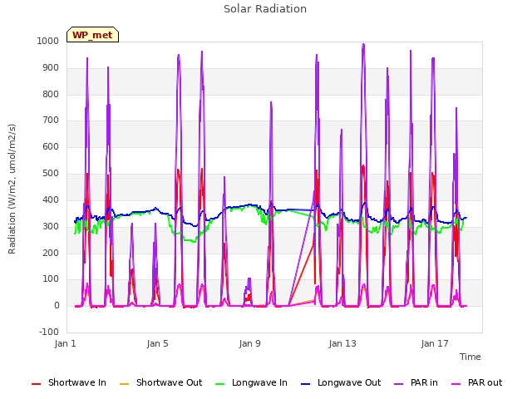Viewport: 532px width, 399px height.
Task: Click the 500 y-axis tick label
Action: tap(51, 174)
